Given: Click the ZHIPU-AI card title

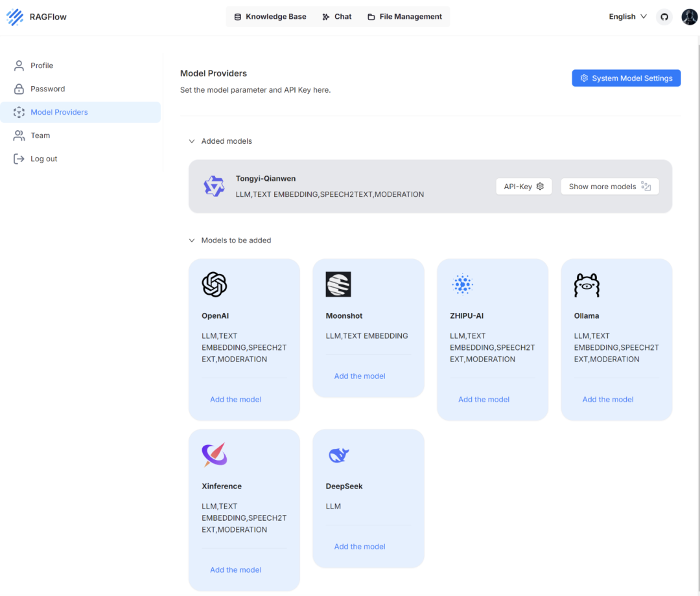Looking at the screenshot, I should (467, 316).
